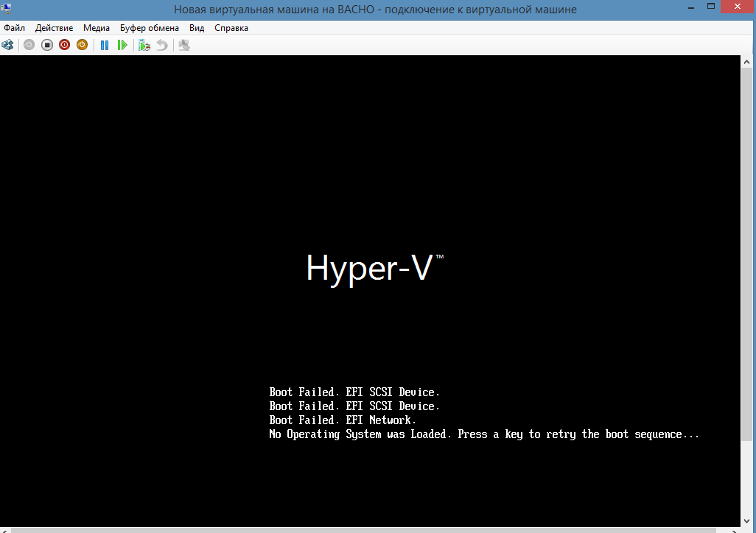Turn off the VM with the stop icon
This screenshot has width=756, height=533.
46,45
